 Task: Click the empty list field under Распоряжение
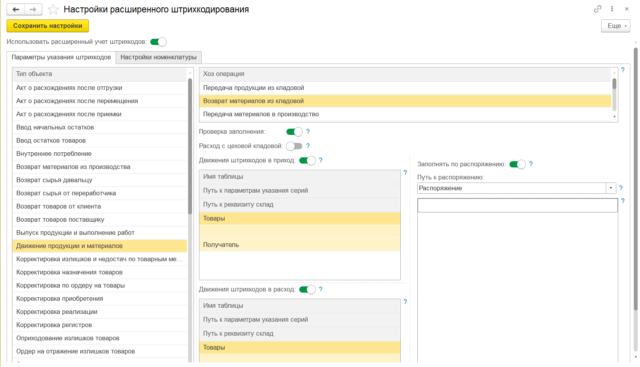[517, 205]
